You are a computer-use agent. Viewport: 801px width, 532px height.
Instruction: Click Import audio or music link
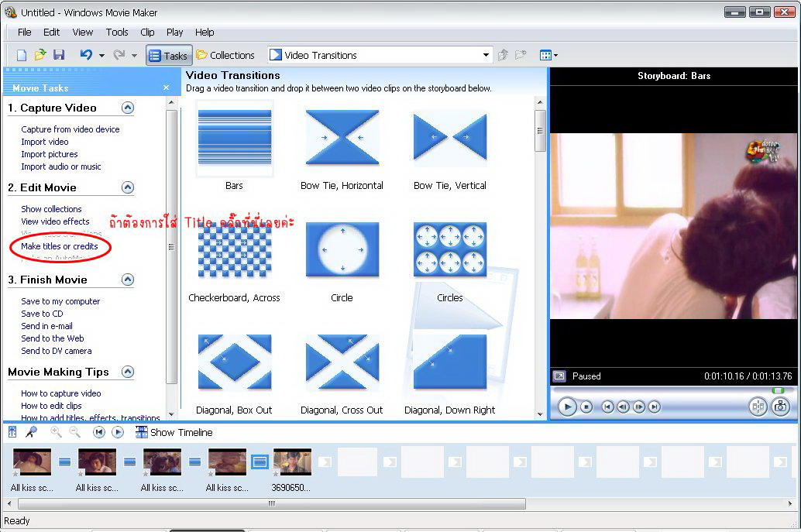pyautogui.click(x=60, y=166)
